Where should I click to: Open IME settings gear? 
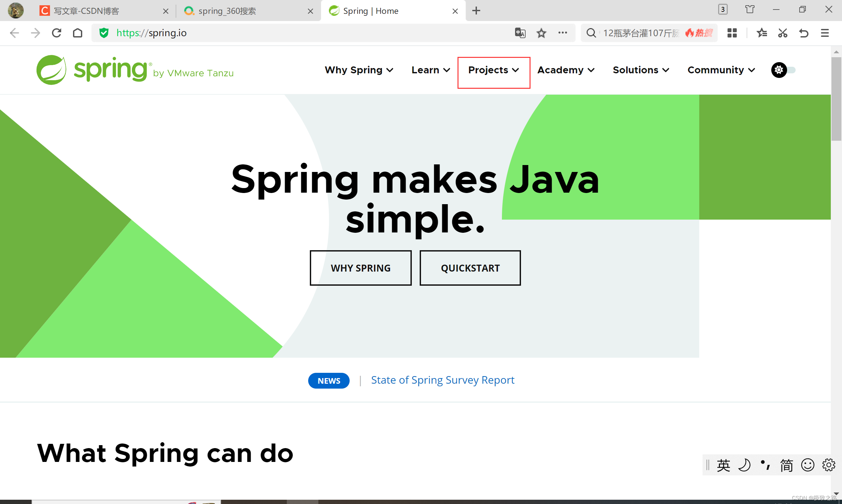(829, 465)
